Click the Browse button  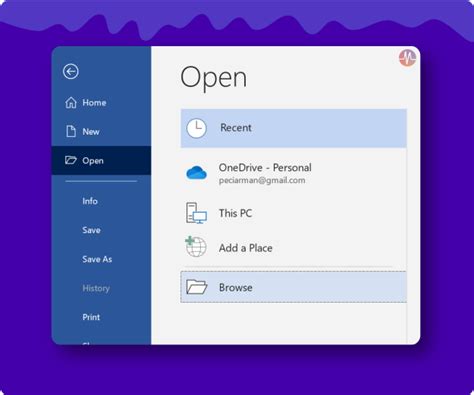294,287
